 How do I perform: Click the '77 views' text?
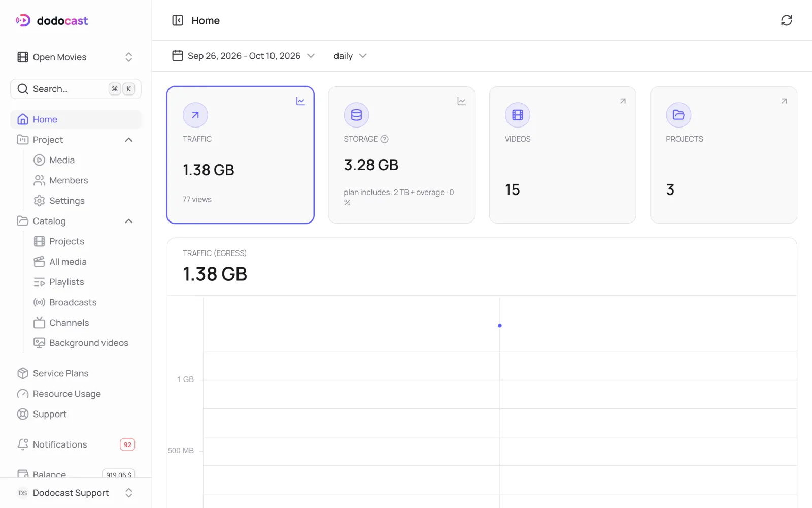(x=197, y=199)
